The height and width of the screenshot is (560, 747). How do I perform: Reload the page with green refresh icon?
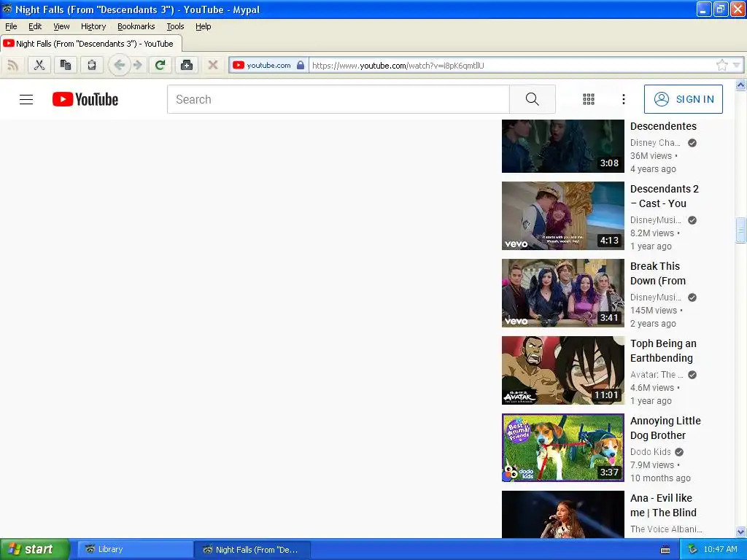click(160, 65)
